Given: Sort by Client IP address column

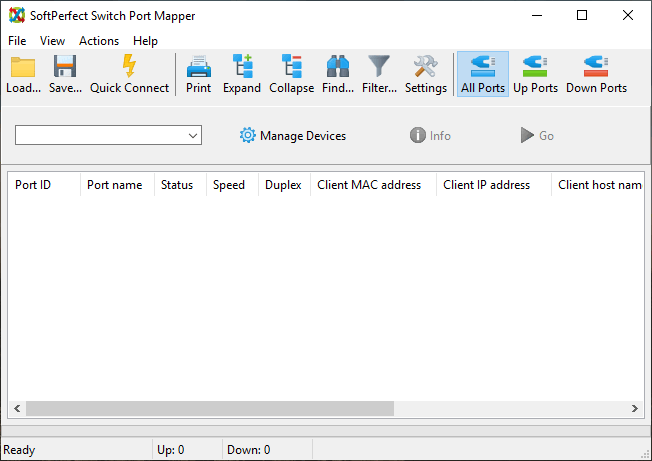Looking at the screenshot, I should pos(494,185).
